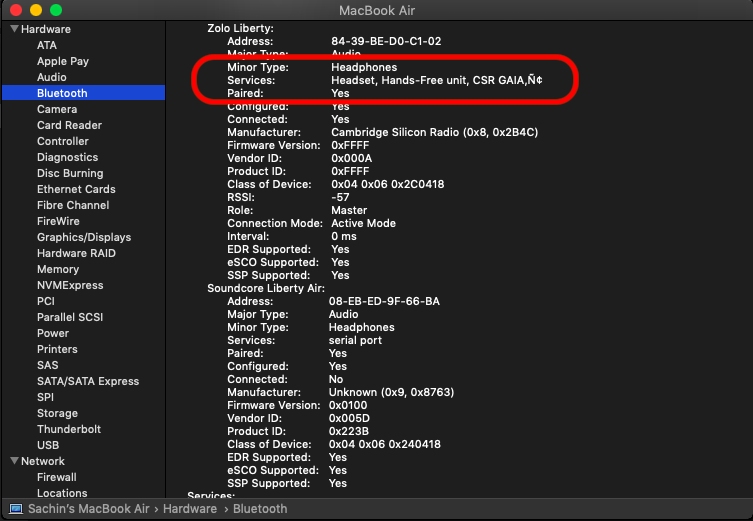Screen dimensions: 753x521
Task: Click Vendor ID value 0x005D
Action: pyautogui.click(x=349, y=418)
